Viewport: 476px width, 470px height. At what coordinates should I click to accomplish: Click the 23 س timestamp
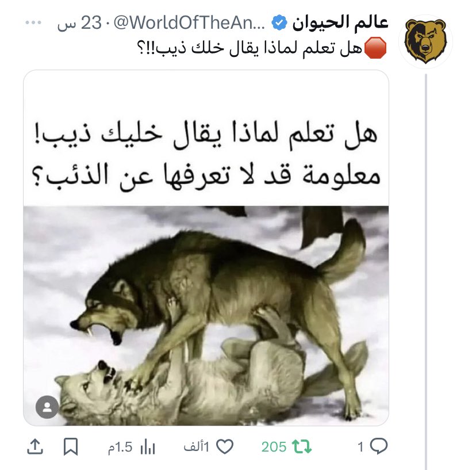click(79, 23)
